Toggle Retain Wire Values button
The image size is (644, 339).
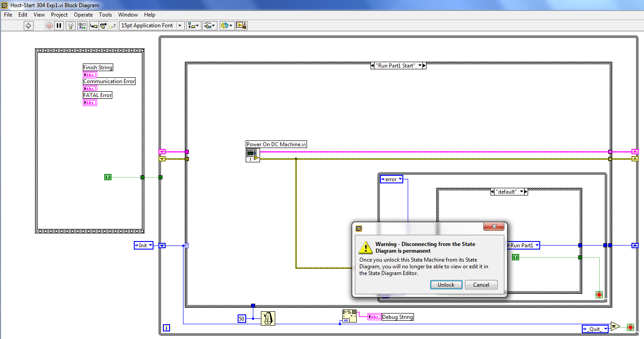pos(82,25)
